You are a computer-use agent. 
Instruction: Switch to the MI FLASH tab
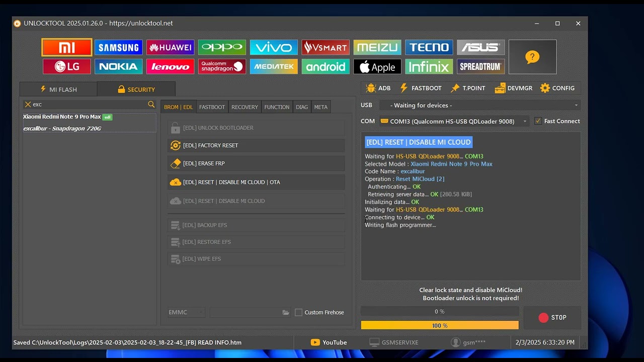58,89
